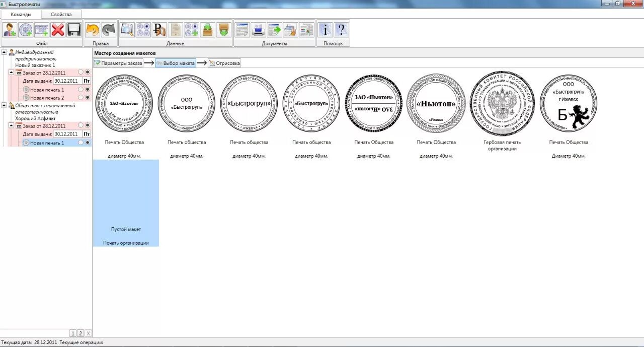Choose the ООО «Быстрогруп» plain round stamp template
The height and width of the screenshot is (347, 644).
pyautogui.click(x=187, y=103)
